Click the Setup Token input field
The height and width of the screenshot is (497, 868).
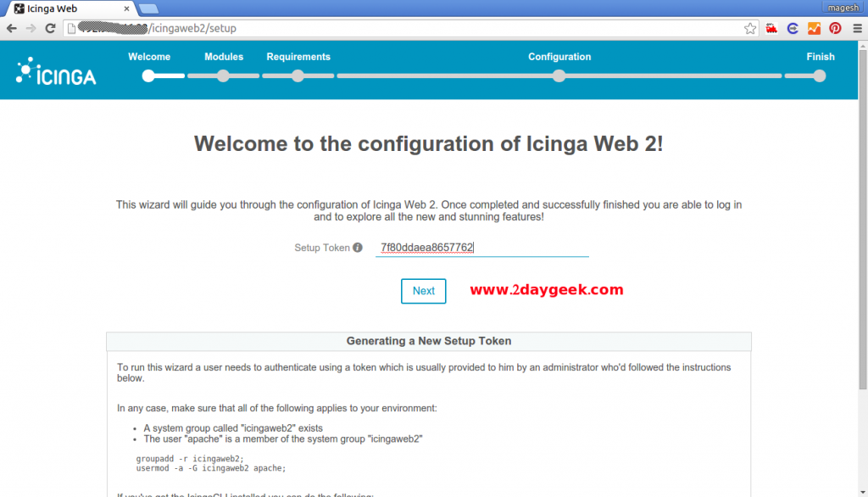click(x=481, y=247)
